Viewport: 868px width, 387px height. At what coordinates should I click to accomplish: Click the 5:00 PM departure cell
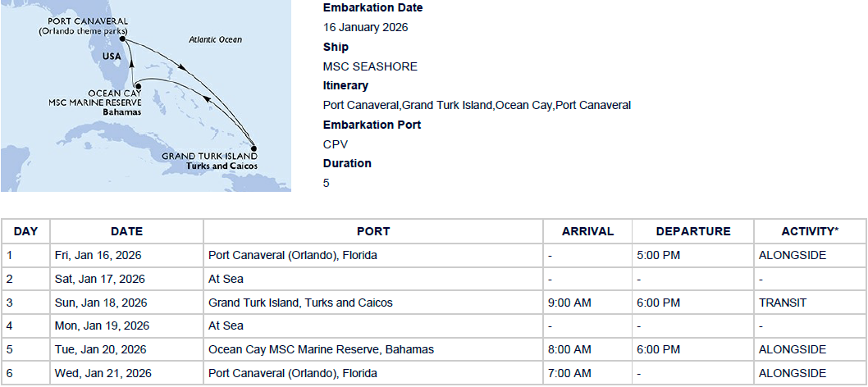pos(693,256)
